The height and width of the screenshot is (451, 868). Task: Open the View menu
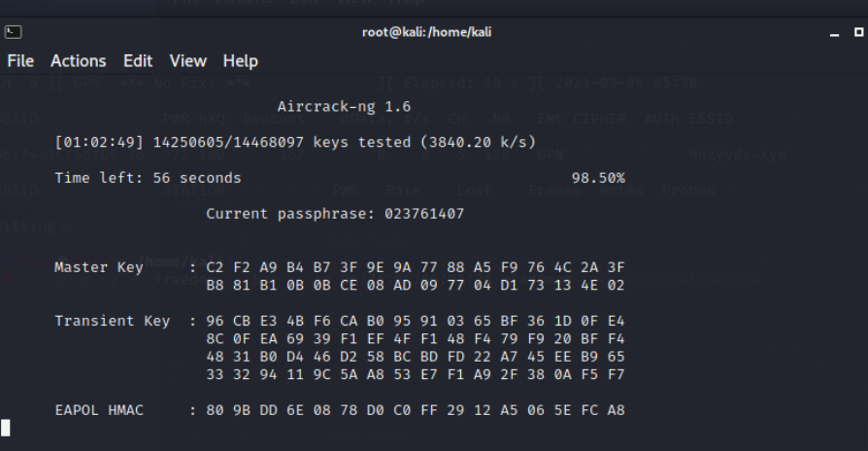[x=188, y=61]
